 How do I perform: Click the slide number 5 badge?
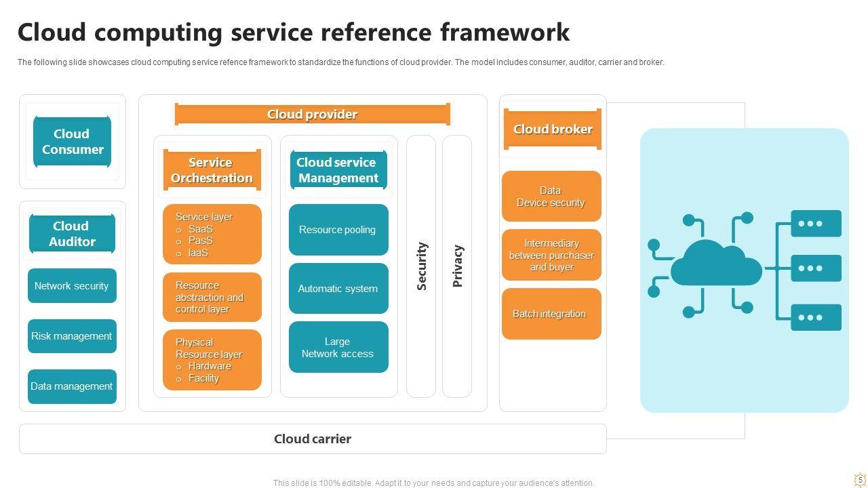(x=861, y=479)
